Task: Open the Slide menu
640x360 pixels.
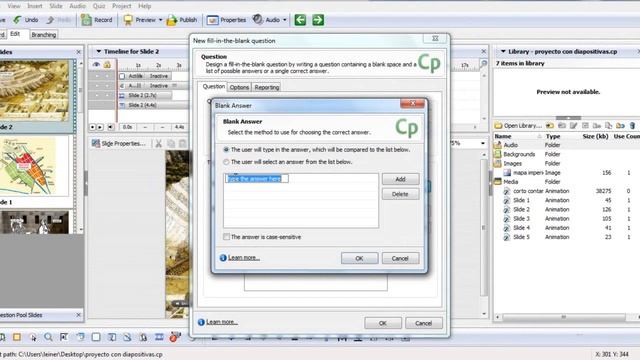Action: coord(56,6)
